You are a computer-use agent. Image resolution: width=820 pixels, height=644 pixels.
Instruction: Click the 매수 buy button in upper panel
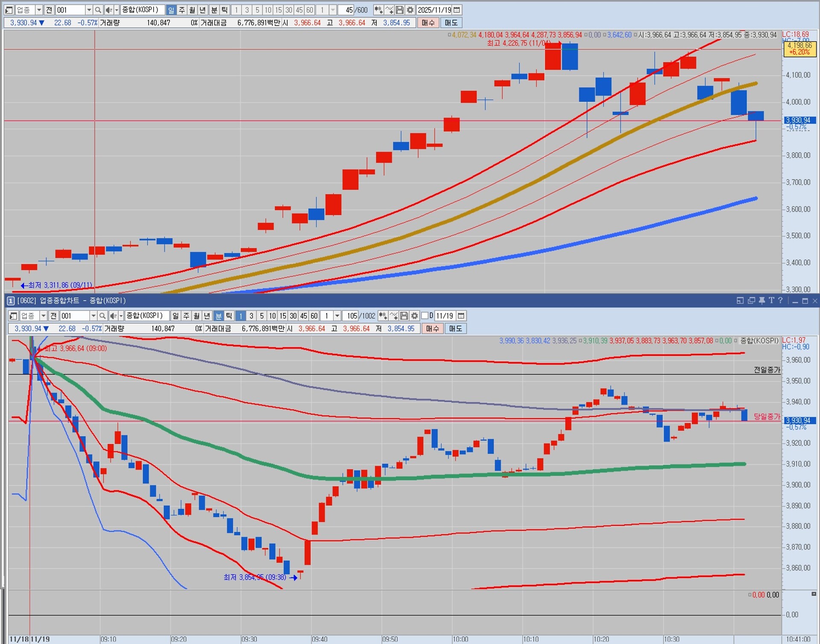point(428,23)
